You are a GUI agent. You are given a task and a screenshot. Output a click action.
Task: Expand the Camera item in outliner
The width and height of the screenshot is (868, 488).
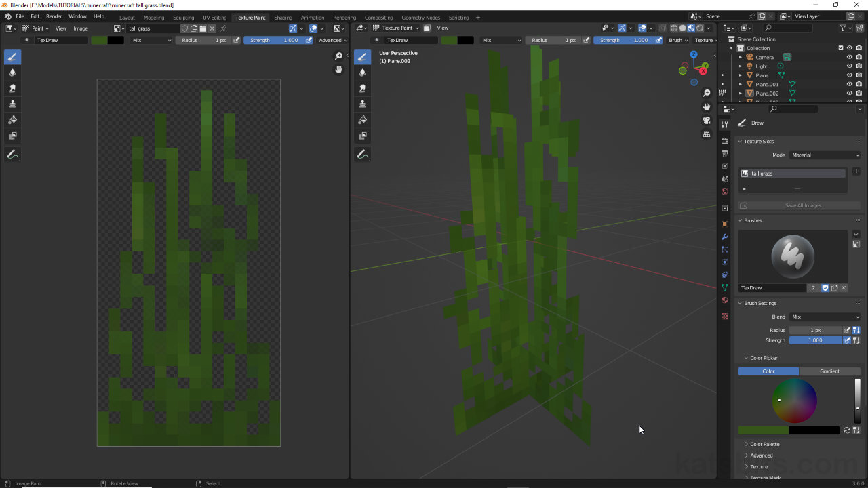pyautogui.click(x=741, y=58)
